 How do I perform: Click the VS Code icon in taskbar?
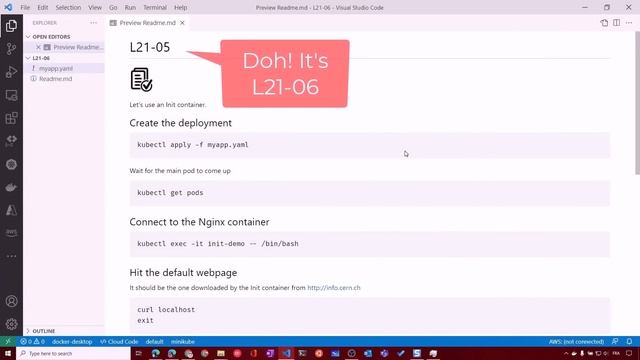286,353
